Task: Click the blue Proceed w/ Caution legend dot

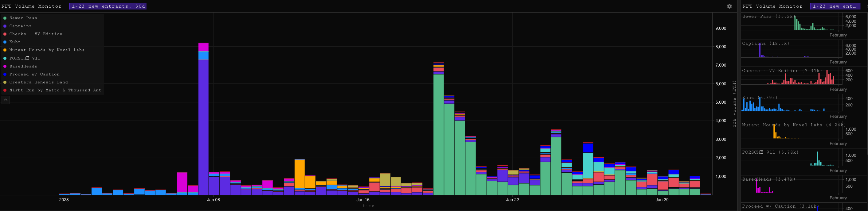Action: (x=5, y=74)
